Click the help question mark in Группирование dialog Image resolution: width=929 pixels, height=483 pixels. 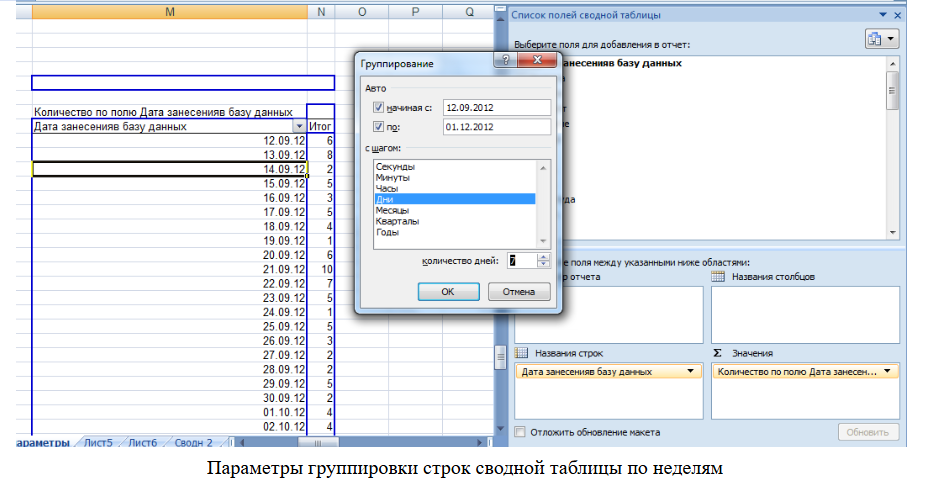[x=506, y=62]
